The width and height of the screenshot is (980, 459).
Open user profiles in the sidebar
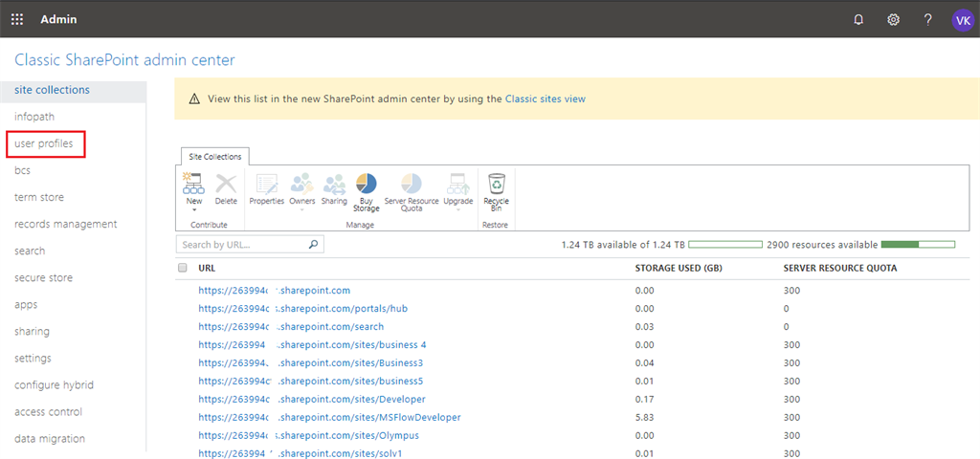(x=44, y=143)
